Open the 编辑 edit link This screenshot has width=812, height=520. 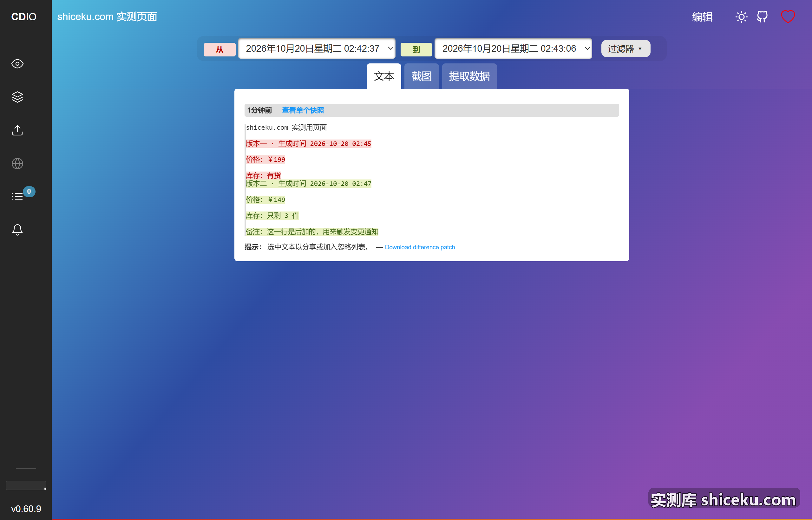point(702,16)
